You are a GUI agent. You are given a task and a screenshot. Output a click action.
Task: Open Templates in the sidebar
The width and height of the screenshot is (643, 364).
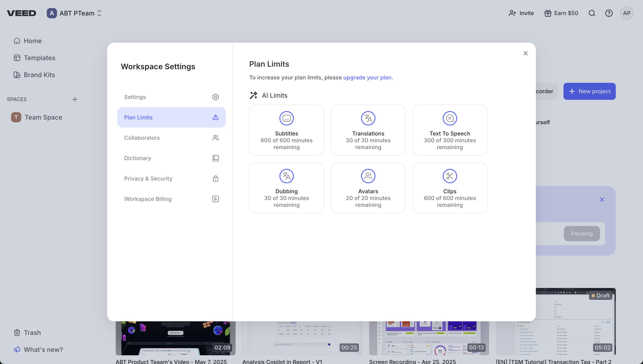(x=34, y=58)
